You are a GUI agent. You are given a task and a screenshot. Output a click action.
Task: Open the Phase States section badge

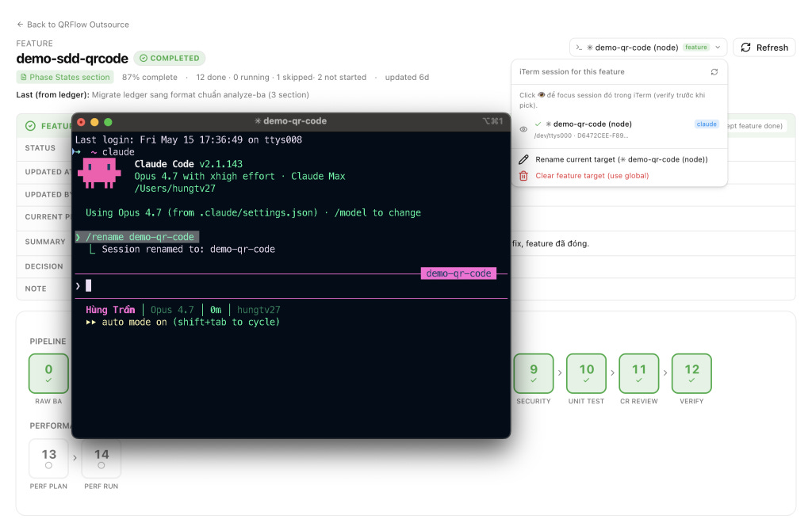pyautogui.click(x=65, y=77)
